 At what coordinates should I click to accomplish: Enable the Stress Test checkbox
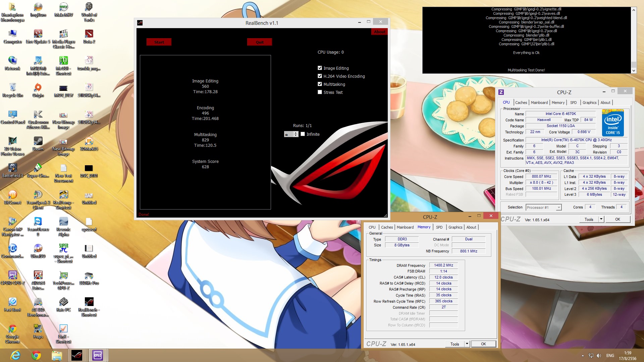[x=320, y=92]
